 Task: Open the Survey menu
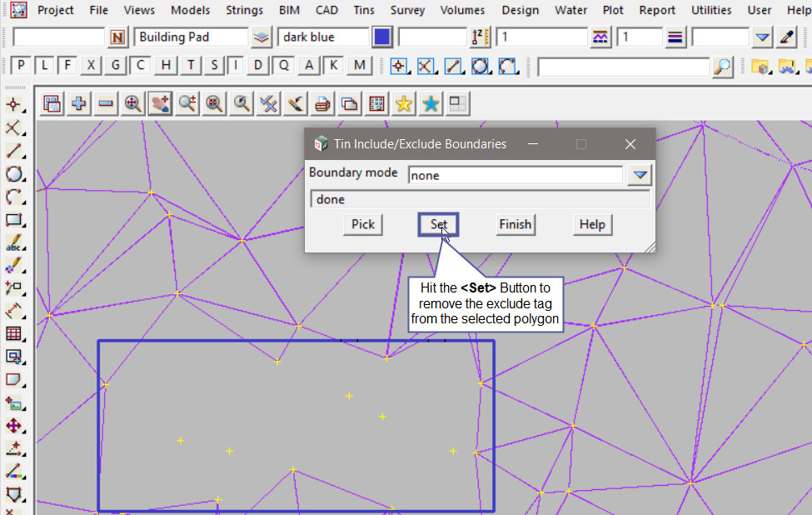(407, 10)
